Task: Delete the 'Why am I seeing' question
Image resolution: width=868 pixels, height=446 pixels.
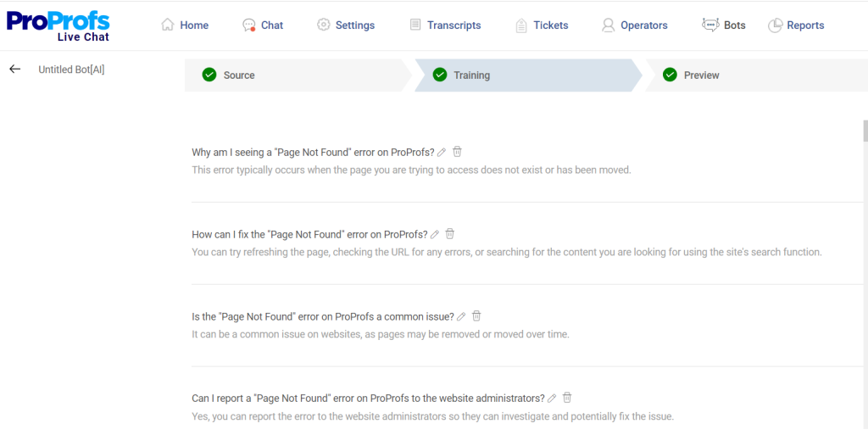Action: click(x=458, y=152)
